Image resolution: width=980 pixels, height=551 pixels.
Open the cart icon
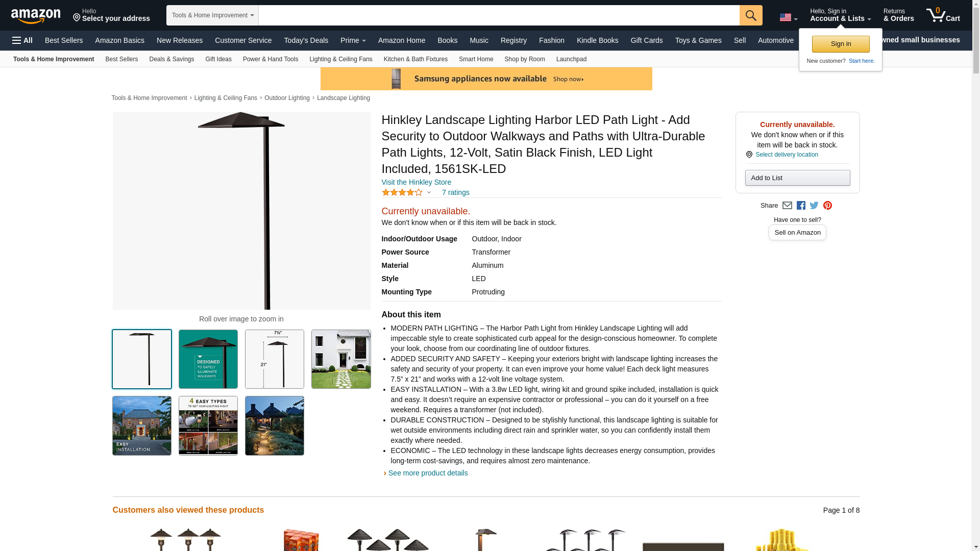(943, 15)
